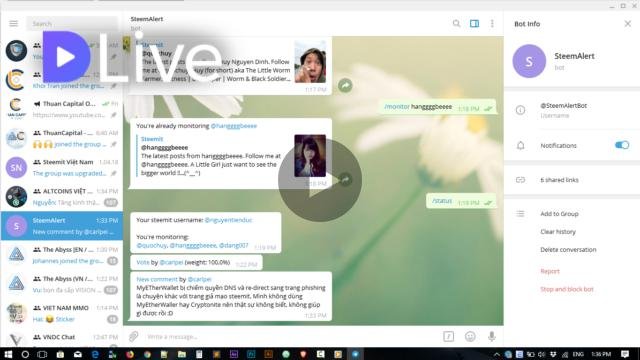Viewport: 640px width, 360px height.
Task: Open the Windows notification center icon
Action: [x=625, y=354]
